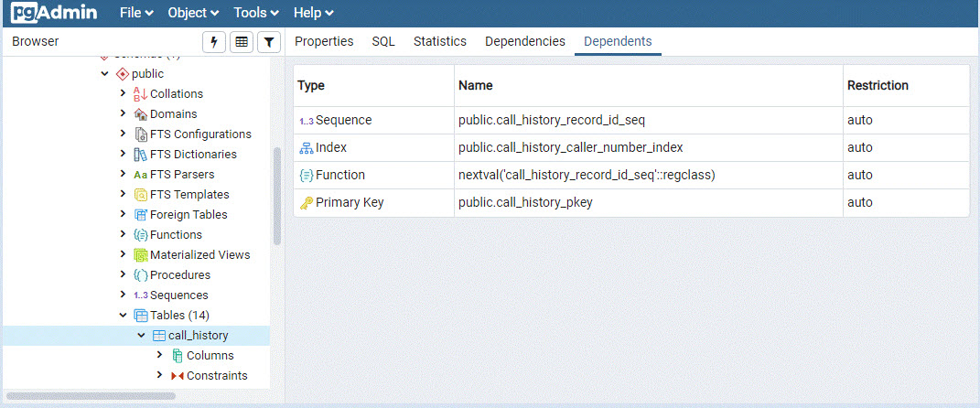Select the call_history table in tree
The height and width of the screenshot is (408, 980).
[198, 336]
